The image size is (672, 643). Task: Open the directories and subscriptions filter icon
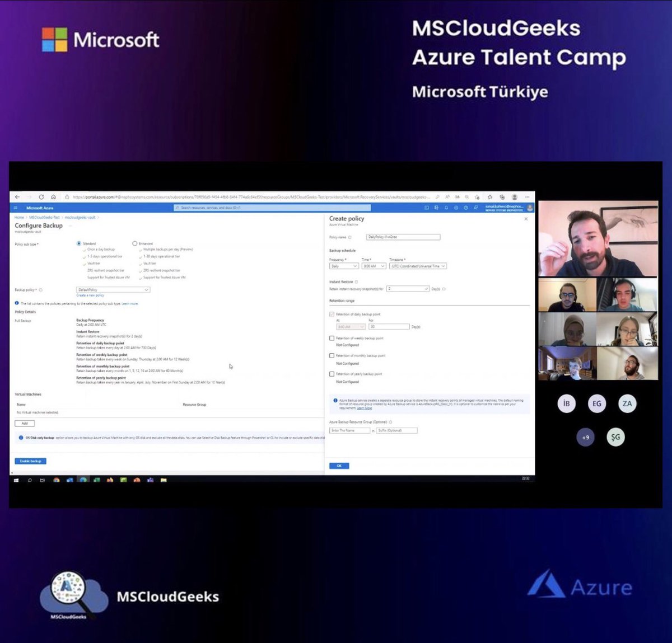coord(436,208)
